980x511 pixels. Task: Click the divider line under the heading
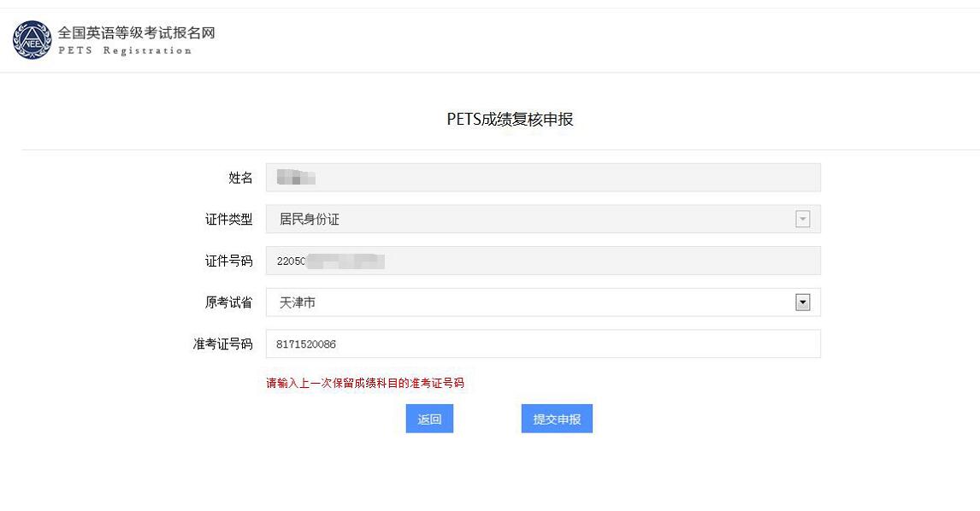coord(500,150)
